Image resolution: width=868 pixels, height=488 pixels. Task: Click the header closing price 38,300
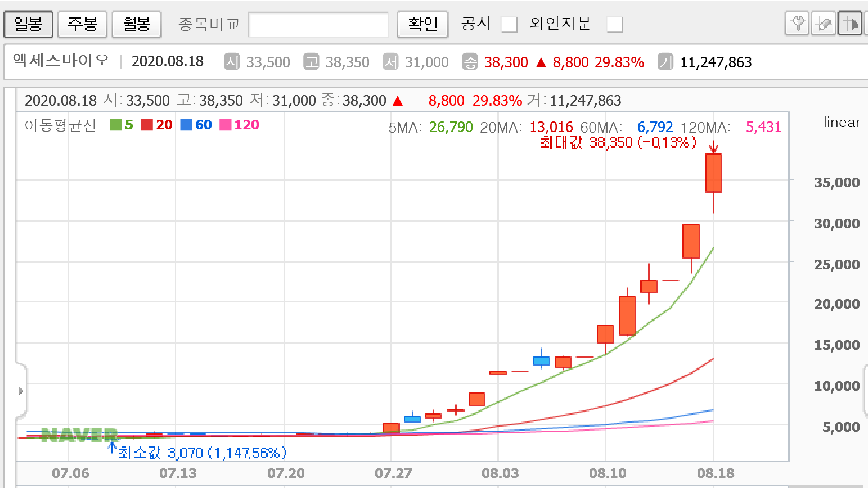pyautogui.click(x=506, y=62)
